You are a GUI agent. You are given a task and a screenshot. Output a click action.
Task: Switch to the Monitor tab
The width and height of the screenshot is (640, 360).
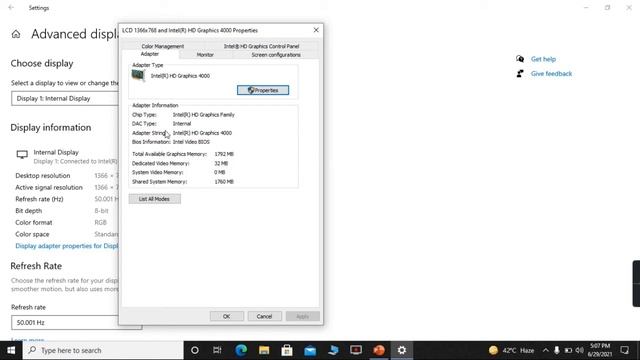pos(205,55)
